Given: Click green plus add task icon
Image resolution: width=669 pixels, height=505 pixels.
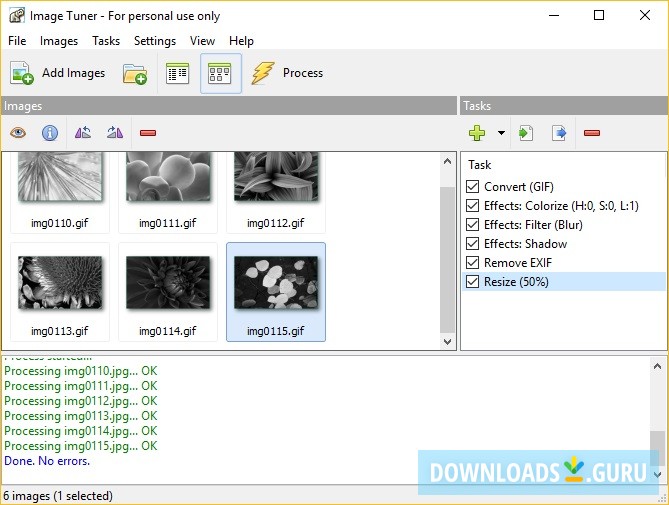Looking at the screenshot, I should (x=477, y=133).
